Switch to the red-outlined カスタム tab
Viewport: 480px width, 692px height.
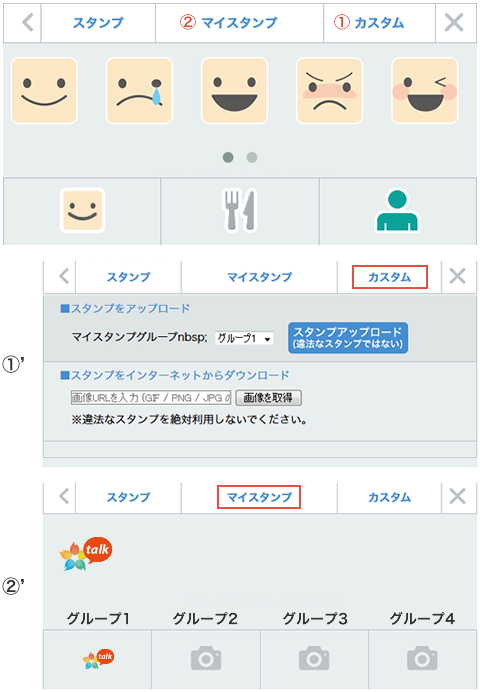390,277
